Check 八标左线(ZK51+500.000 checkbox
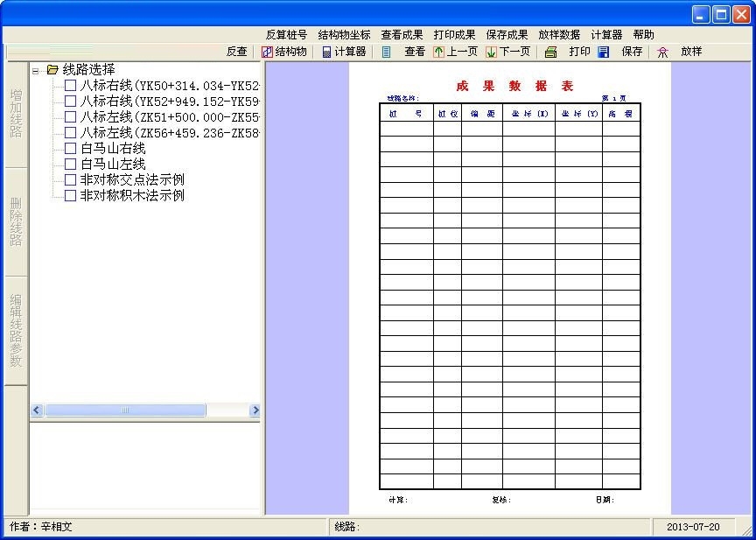This screenshot has height=540, width=756. pyautogui.click(x=70, y=117)
